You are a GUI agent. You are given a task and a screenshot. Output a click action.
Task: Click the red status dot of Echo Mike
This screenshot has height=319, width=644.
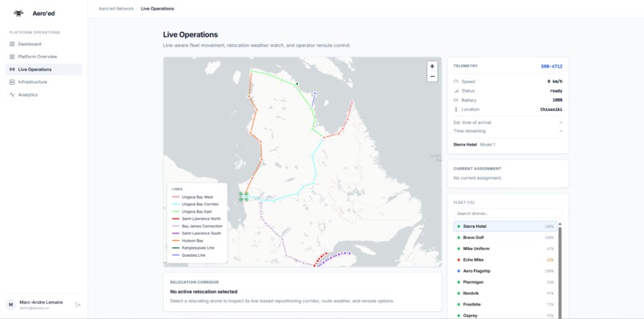tap(459, 260)
